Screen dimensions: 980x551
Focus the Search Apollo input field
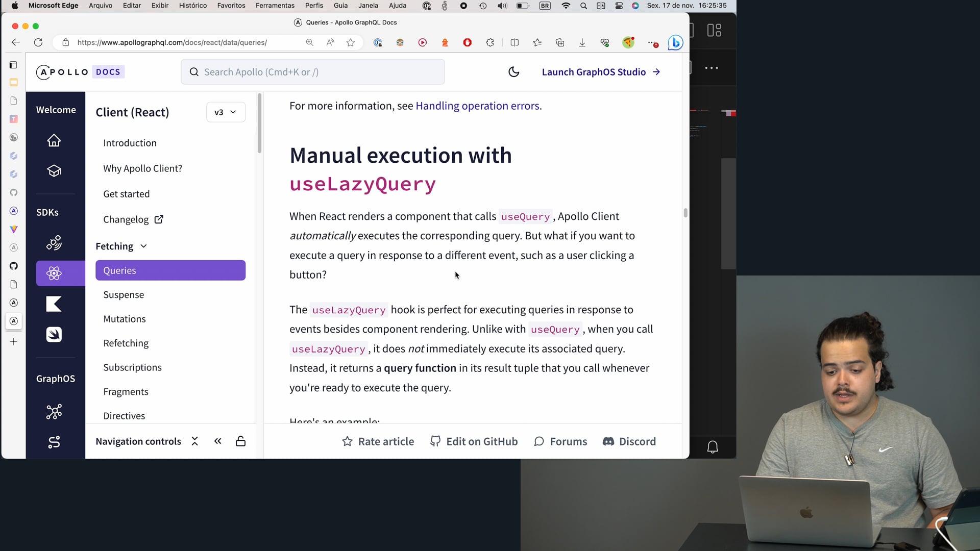[312, 72]
